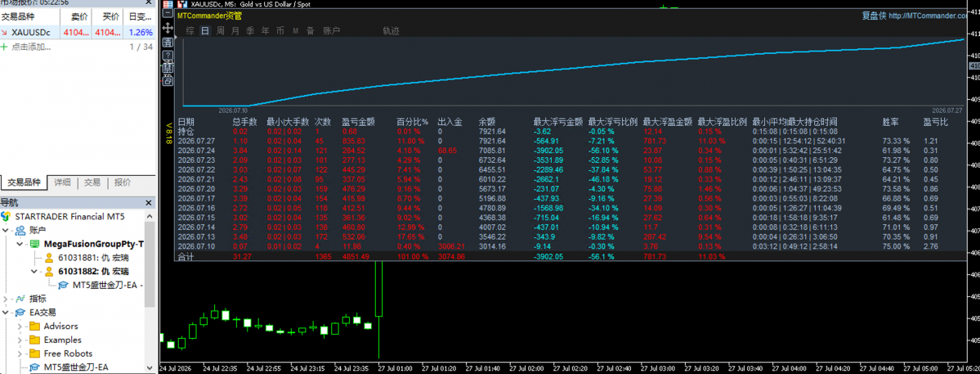Click the 轨迹 trajectory button
Screen dimensions: 980x374
pos(392,30)
